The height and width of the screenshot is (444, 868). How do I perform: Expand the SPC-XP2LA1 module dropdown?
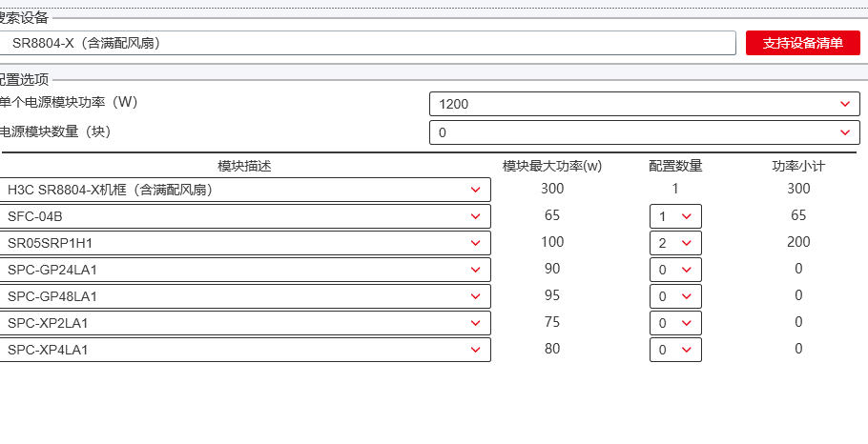245,323
